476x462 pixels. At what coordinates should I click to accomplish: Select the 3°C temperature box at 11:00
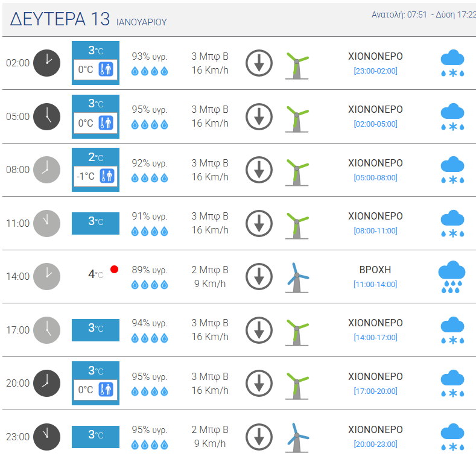click(x=96, y=223)
